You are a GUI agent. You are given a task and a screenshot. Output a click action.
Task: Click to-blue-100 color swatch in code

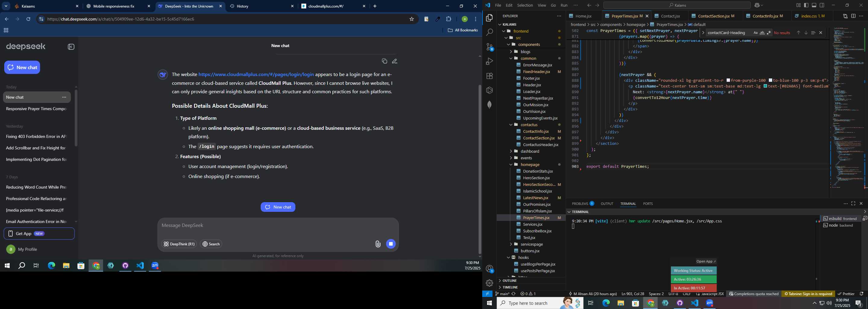click(771, 81)
